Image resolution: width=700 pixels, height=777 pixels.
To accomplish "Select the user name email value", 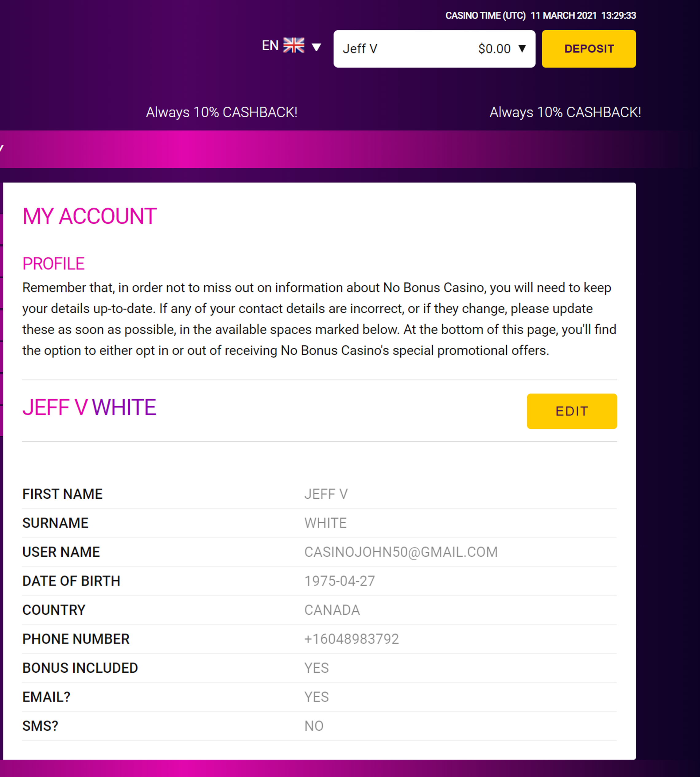I will pyautogui.click(x=401, y=552).
